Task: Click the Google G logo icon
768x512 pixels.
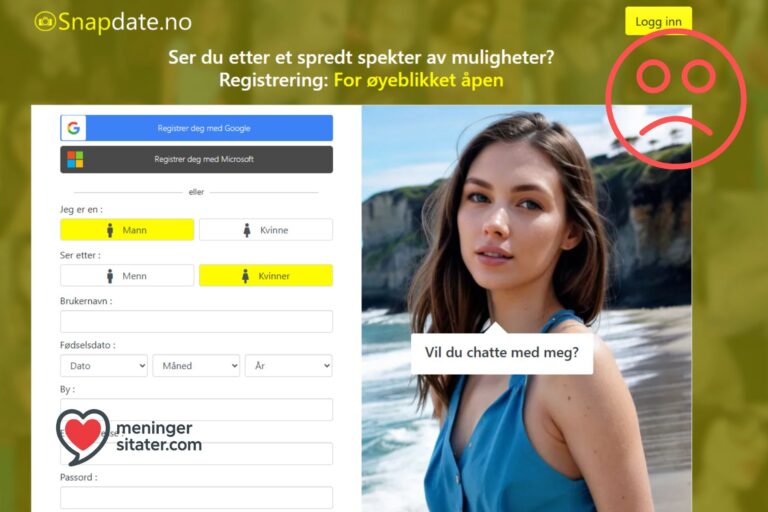Action: [73, 128]
